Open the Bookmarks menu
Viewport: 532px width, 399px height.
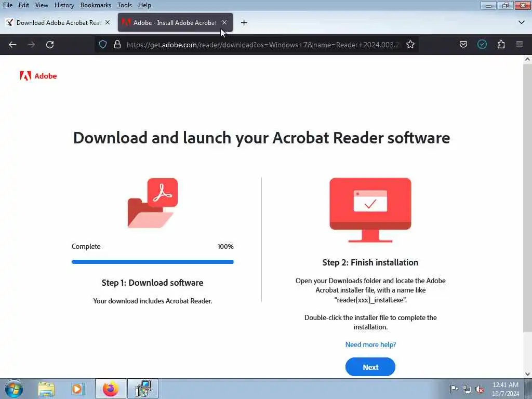click(96, 5)
